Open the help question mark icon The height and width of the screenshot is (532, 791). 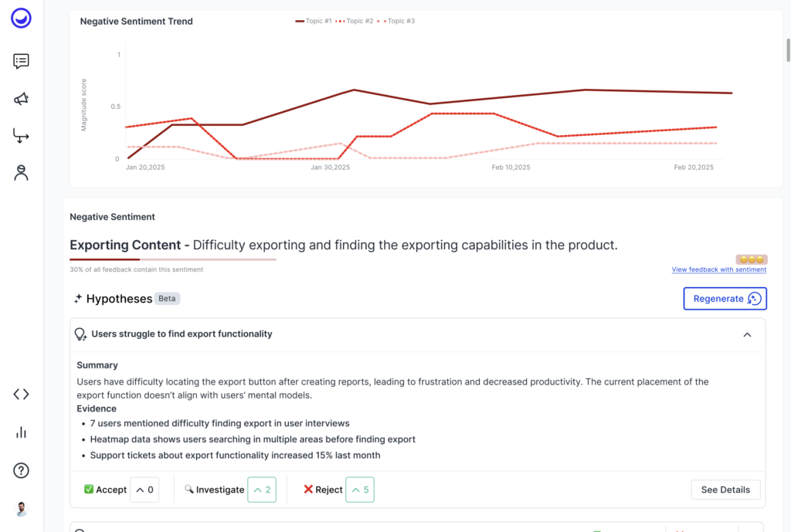tap(22, 470)
